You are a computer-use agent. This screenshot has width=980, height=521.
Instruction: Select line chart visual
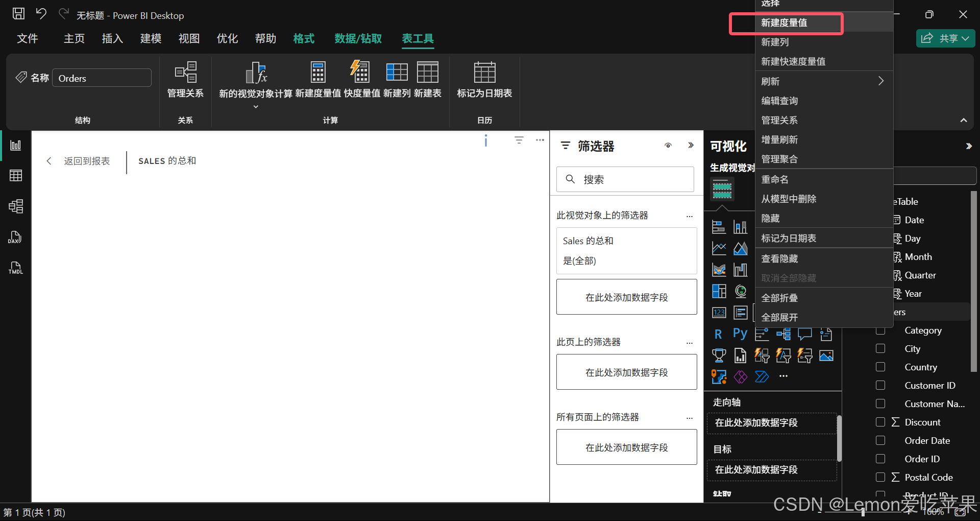pyautogui.click(x=719, y=248)
